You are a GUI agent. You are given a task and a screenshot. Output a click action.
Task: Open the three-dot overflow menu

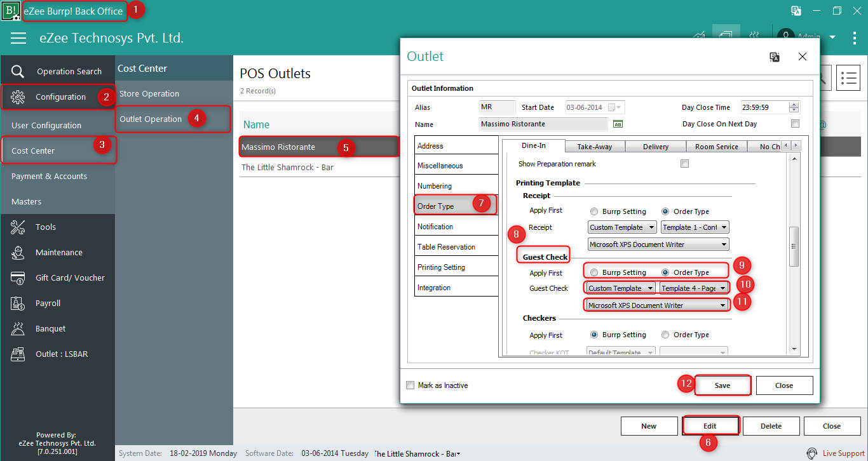855,38
